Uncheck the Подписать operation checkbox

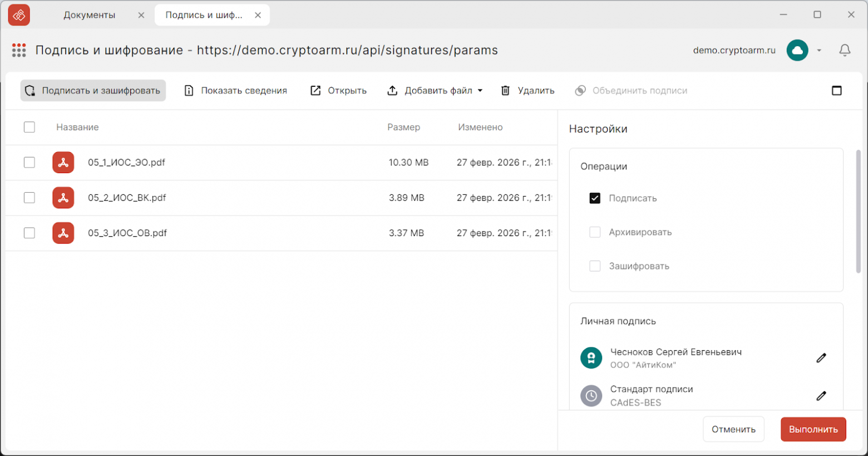pos(595,198)
